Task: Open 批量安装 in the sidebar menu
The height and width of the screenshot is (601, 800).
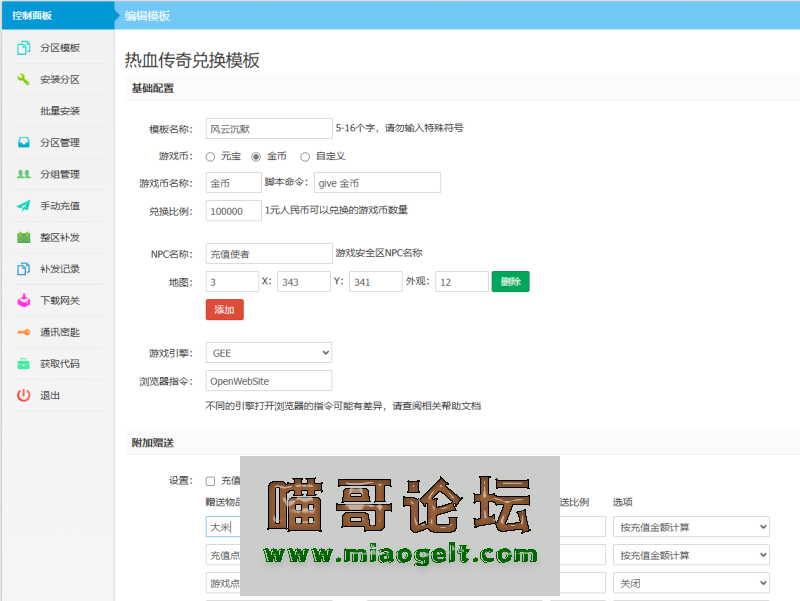Action: pyautogui.click(x=60, y=111)
